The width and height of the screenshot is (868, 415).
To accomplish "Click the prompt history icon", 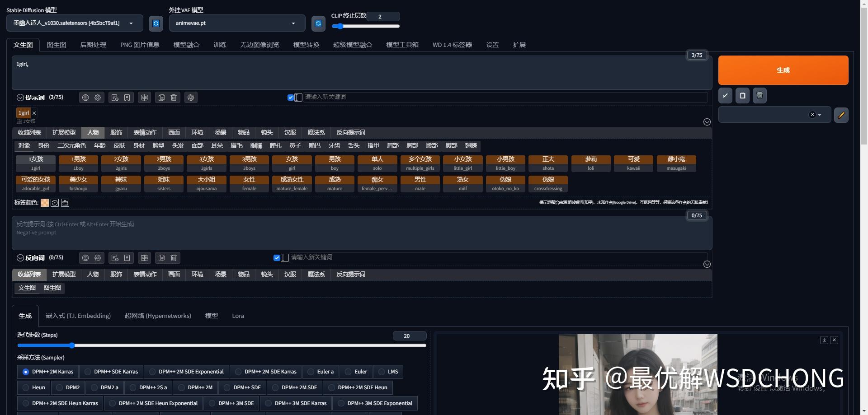I will click(115, 97).
